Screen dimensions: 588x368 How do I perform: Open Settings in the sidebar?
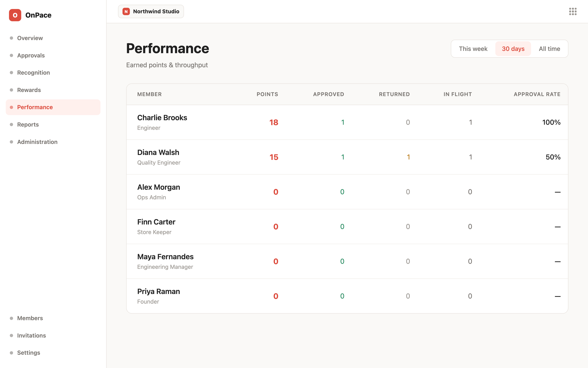tap(53, 353)
